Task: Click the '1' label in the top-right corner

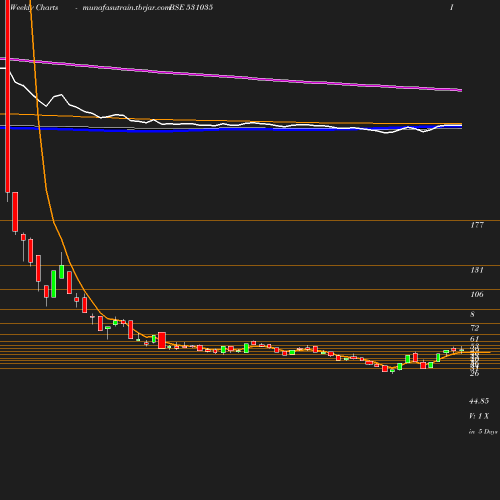Action: 452,7
